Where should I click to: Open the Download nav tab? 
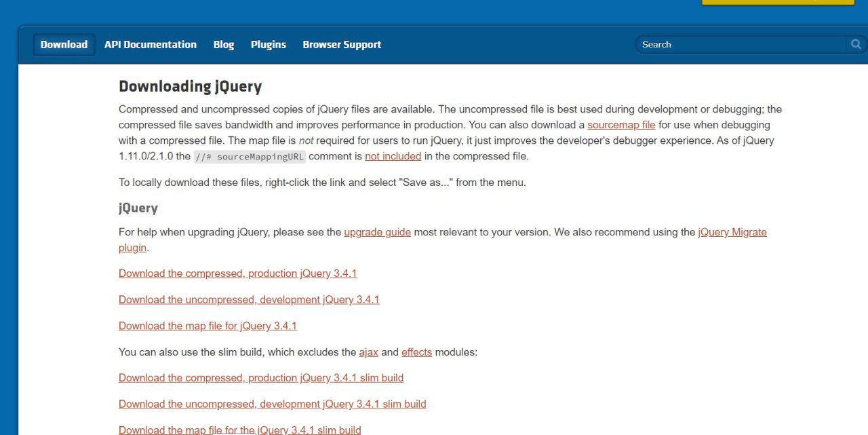pyautogui.click(x=64, y=45)
